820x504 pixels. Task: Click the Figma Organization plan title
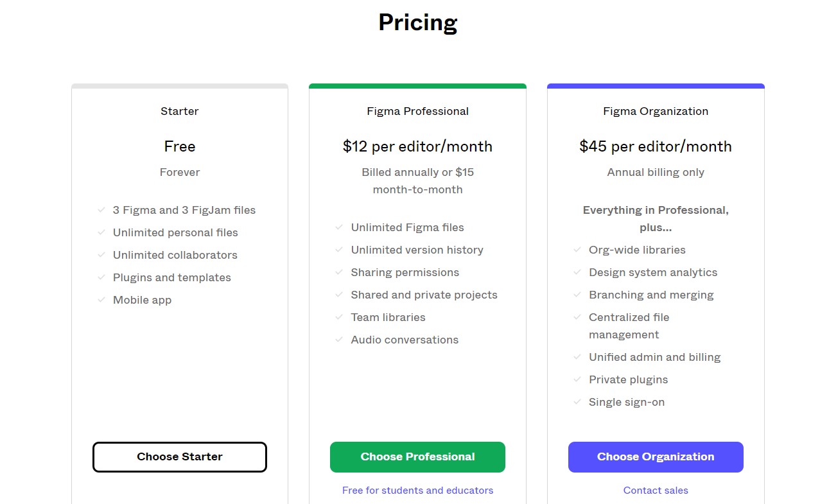656,111
